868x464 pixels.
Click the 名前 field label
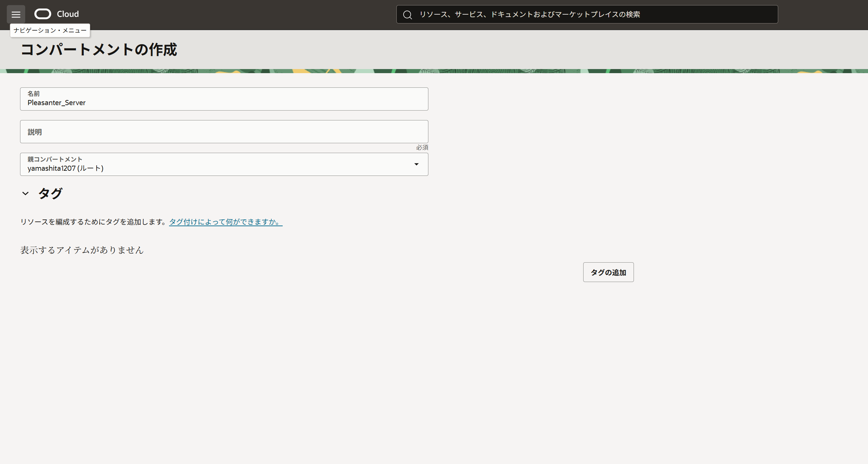tap(34, 94)
